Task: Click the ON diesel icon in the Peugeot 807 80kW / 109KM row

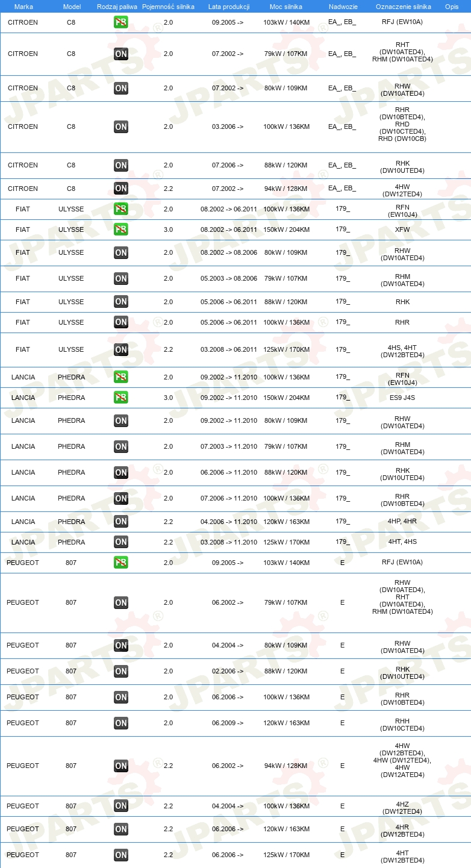Action: coord(121,645)
